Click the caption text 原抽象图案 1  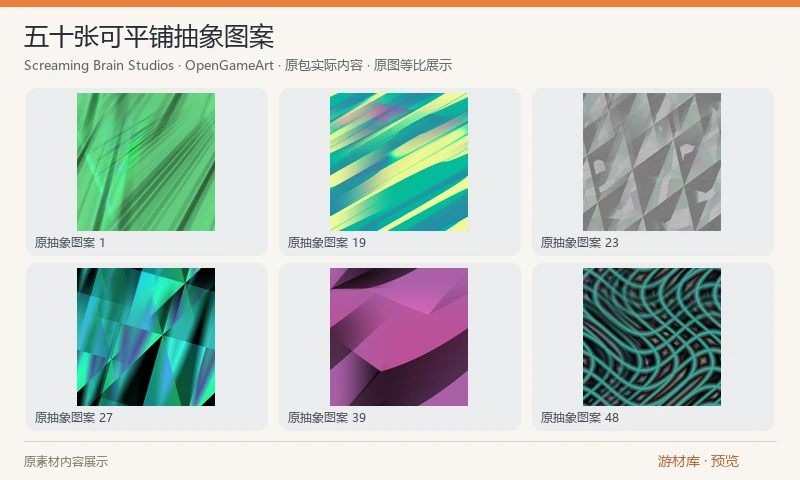click(70, 243)
